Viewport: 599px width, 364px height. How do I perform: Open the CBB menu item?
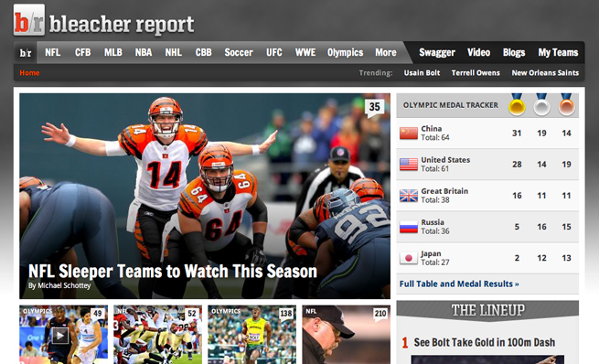[204, 52]
